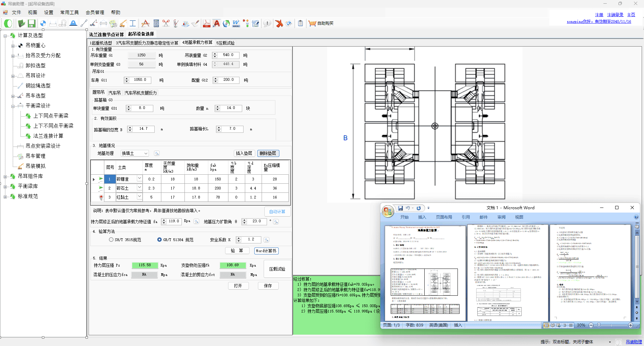Screen dimensions: 644x346
Task: Click the Word计算书 button
Action: coord(266,251)
